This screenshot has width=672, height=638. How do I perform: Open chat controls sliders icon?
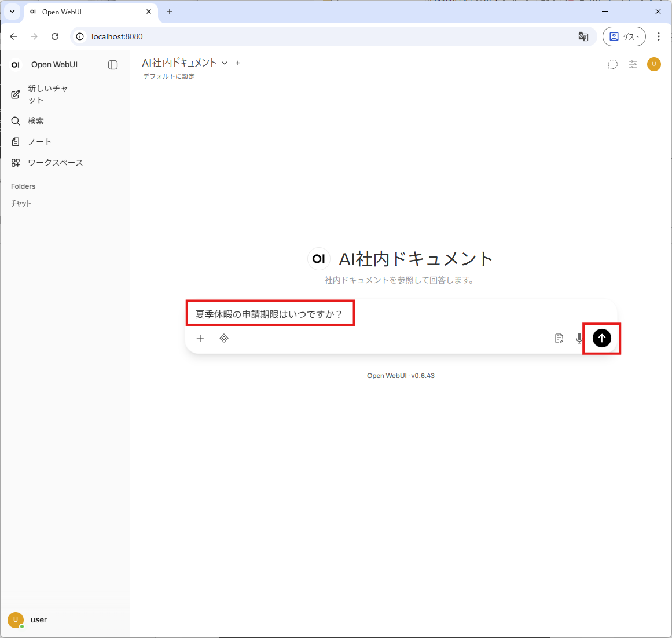[x=633, y=64]
